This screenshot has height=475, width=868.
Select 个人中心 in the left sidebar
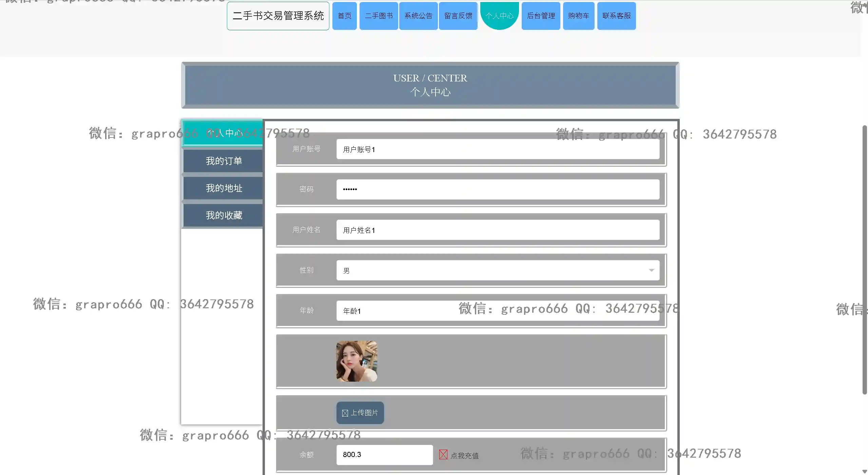pos(224,133)
